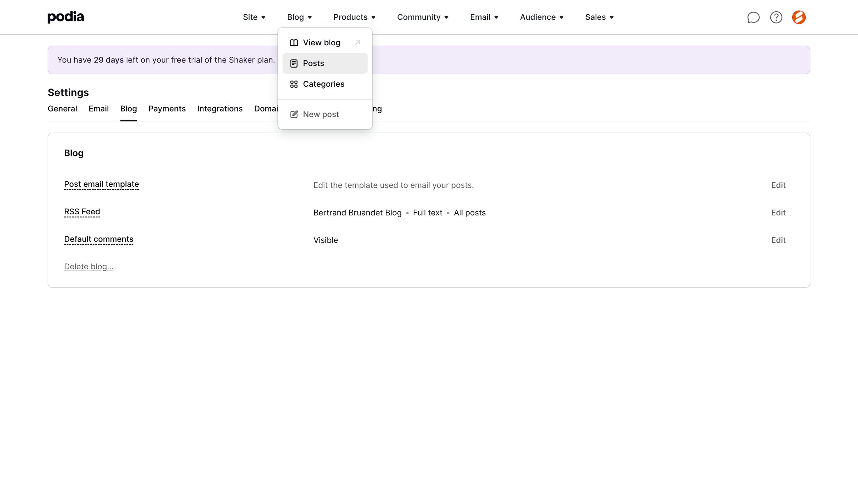The width and height of the screenshot is (858, 504).
Task: Switch to the Payments settings tab
Action: pyautogui.click(x=167, y=109)
